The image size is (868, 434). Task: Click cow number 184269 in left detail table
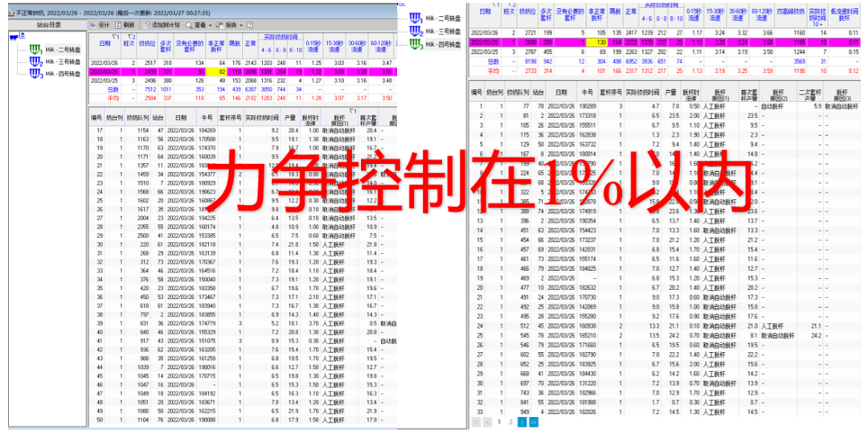[x=207, y=130]
